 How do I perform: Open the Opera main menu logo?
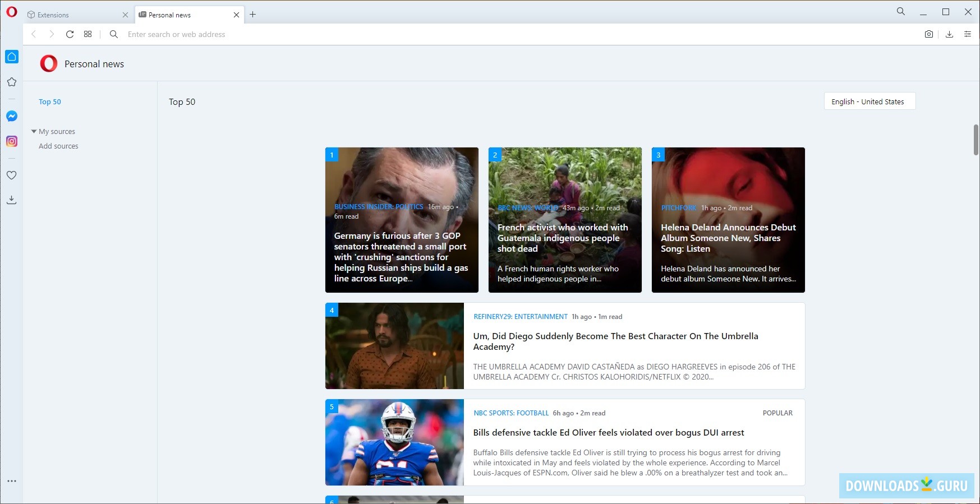(x=12, y=12)
